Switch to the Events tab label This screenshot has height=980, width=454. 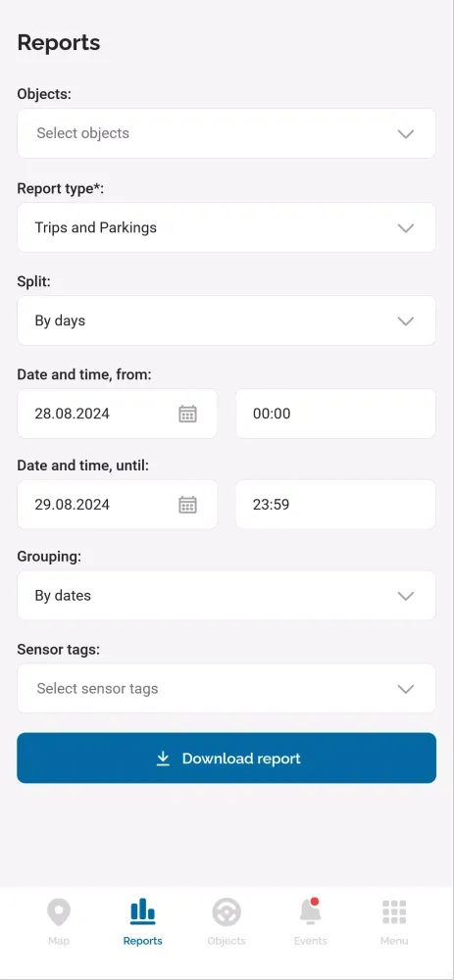(310, 941)
